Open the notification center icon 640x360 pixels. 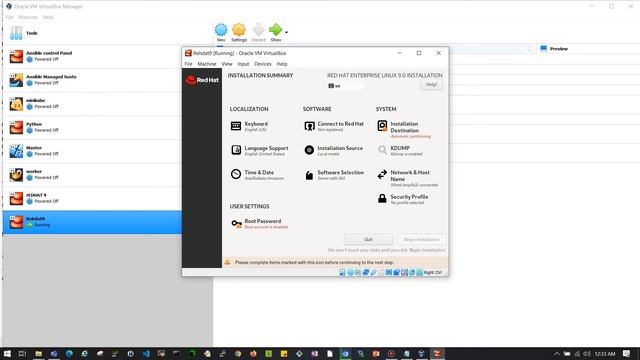(x=627, y=353)
